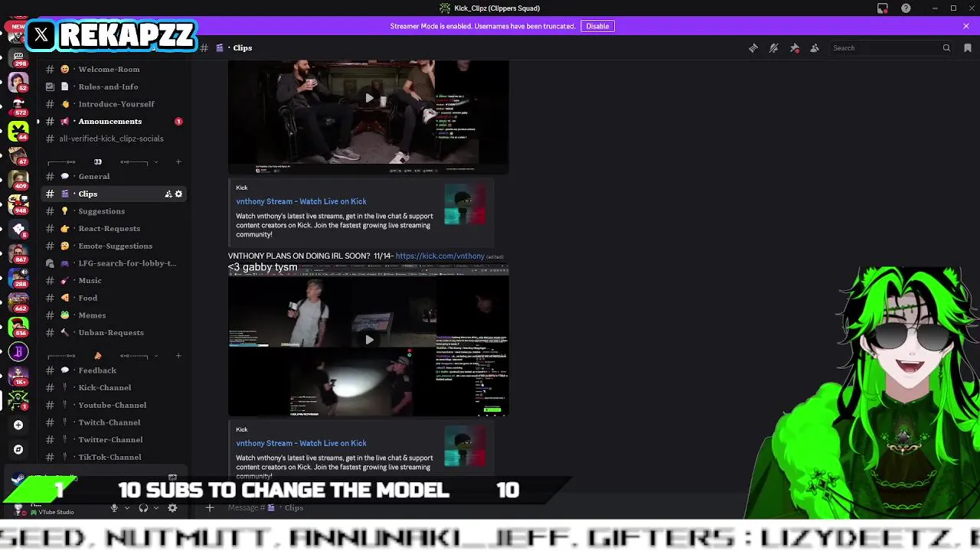Open the Food channel
980x551 pixels.
tap(113, 298)
